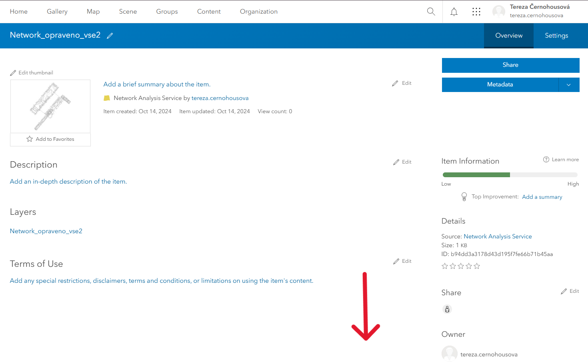Image resolution: width=588 pixels, height=364 pixels.
Task: Rate item with third star
Action: click(x=461, y=266)
